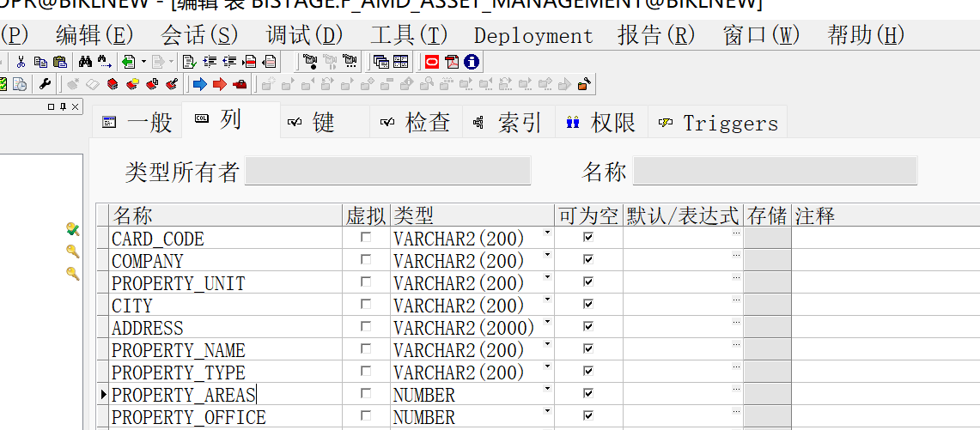The width and height of the screenshot is (980, 430).
Task: Open default expression editor for PROPERTY_TYPE
Action: (x=736, y=366)
